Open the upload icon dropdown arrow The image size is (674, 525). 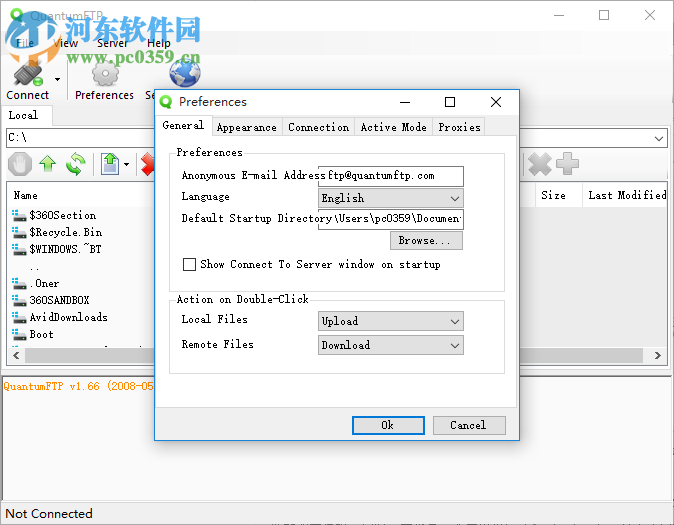coord(126,164)
